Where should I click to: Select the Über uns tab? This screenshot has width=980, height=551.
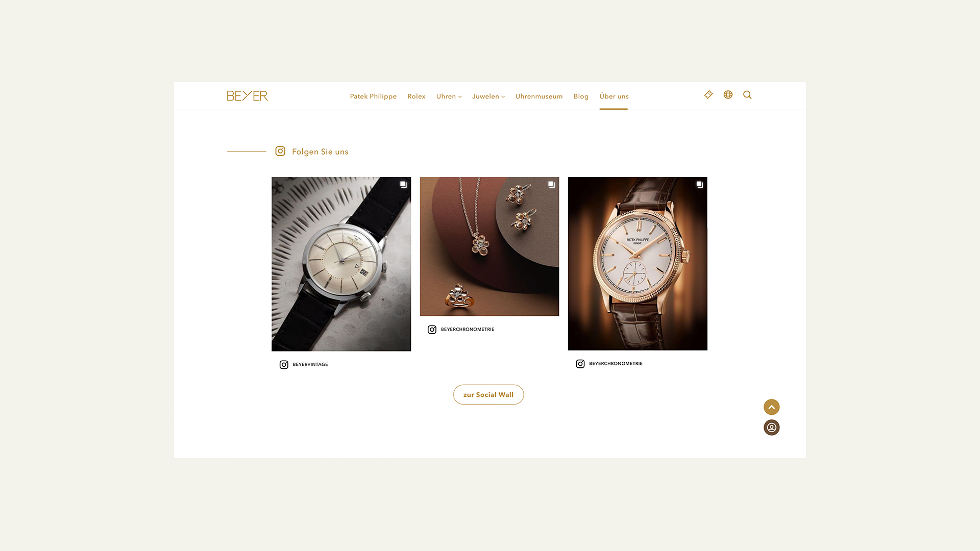614,96
